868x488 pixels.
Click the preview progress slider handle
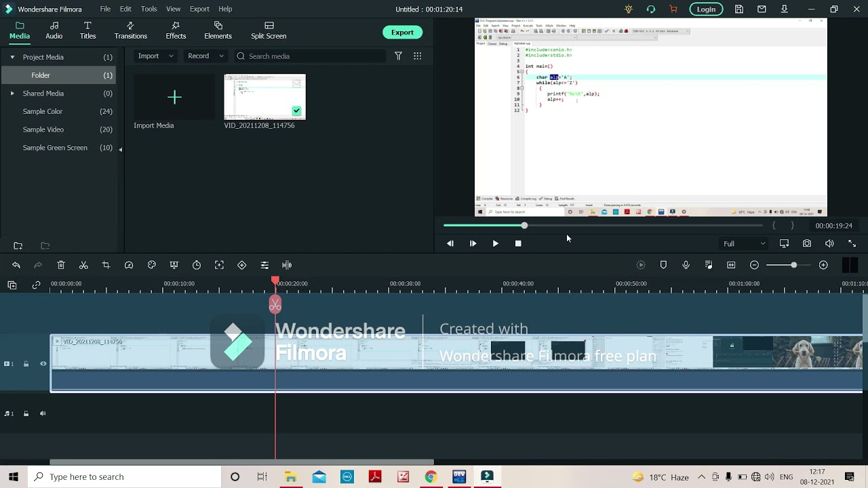point(524,225)
